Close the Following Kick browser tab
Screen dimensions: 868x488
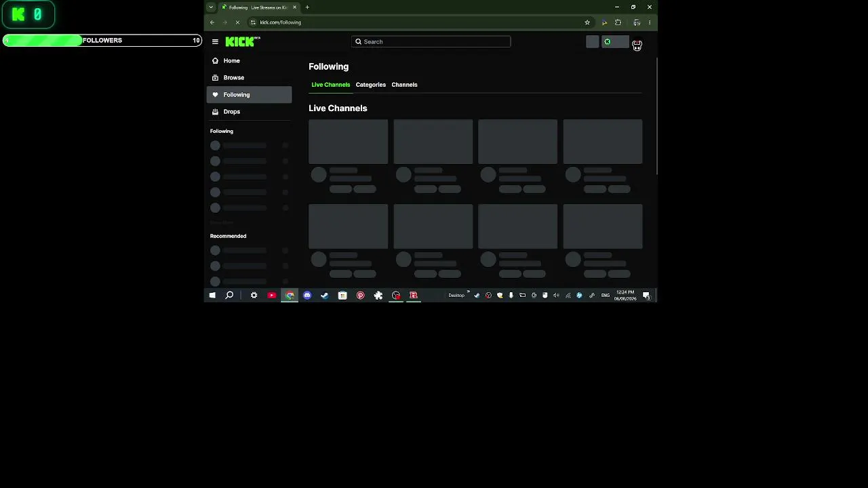coord(294,7)
